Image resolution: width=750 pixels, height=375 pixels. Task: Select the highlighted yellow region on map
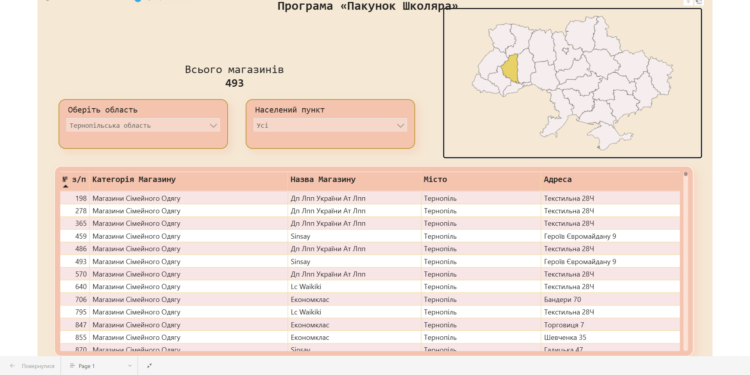[510, 69]
